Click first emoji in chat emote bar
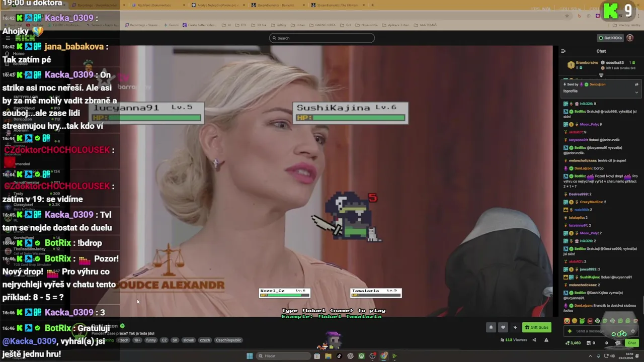The width and height of the screenshot is (644, 362). pos(568,321)
